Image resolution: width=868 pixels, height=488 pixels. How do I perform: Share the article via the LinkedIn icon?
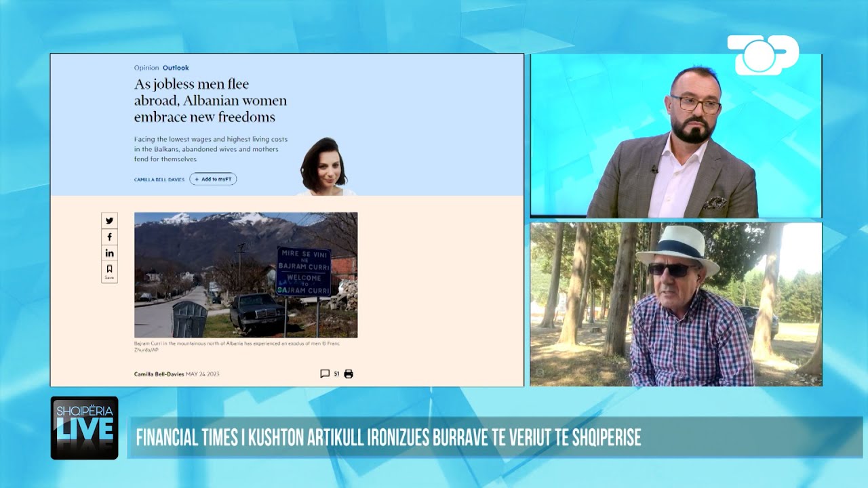coord(109,253)
